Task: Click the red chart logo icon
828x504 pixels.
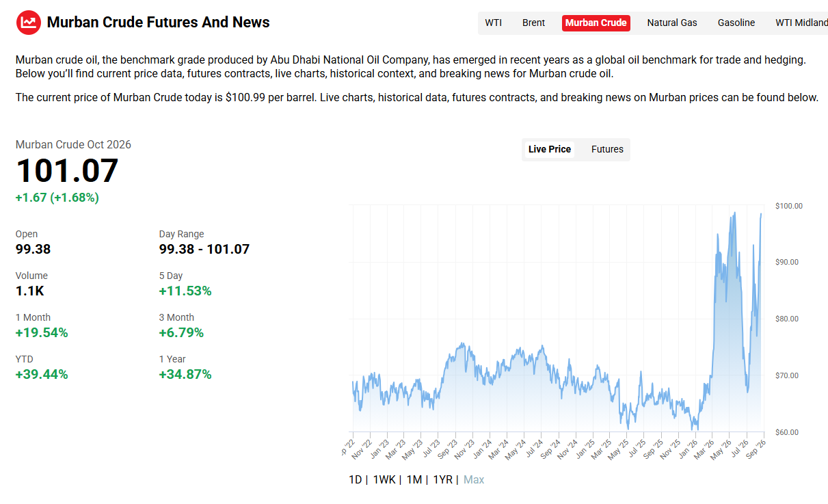Action: (x=29, y=23)
